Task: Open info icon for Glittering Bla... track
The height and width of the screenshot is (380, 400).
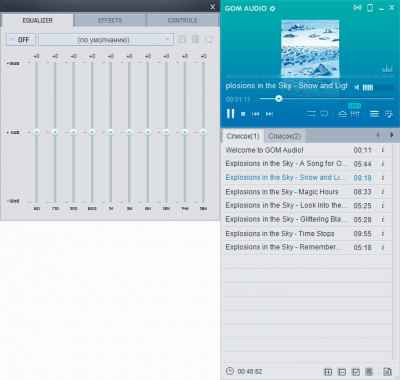Action: (383, 219)
